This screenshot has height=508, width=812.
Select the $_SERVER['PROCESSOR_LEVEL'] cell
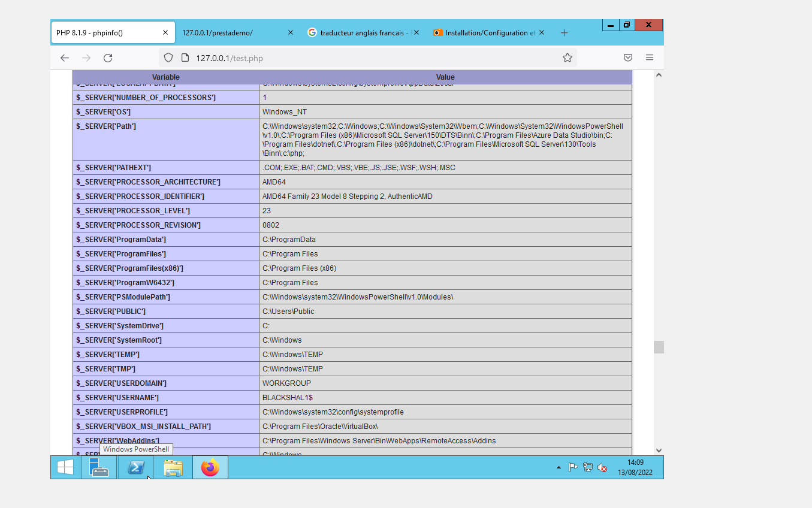coord(166,211)
